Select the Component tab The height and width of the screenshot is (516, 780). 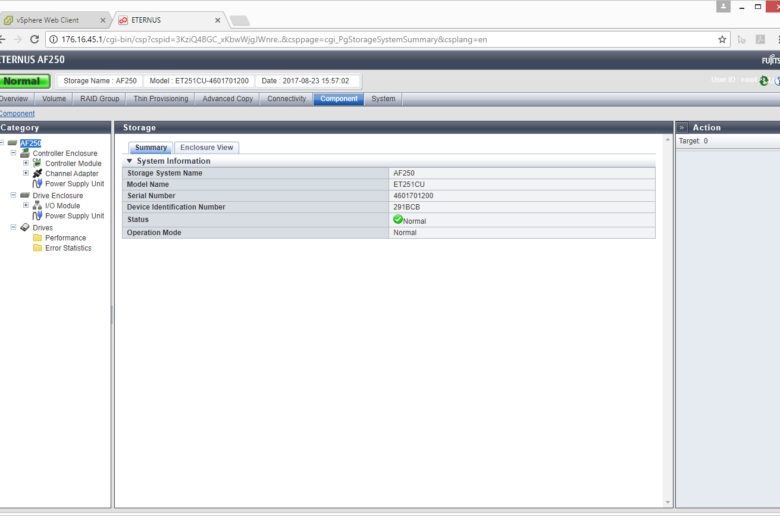339,99
